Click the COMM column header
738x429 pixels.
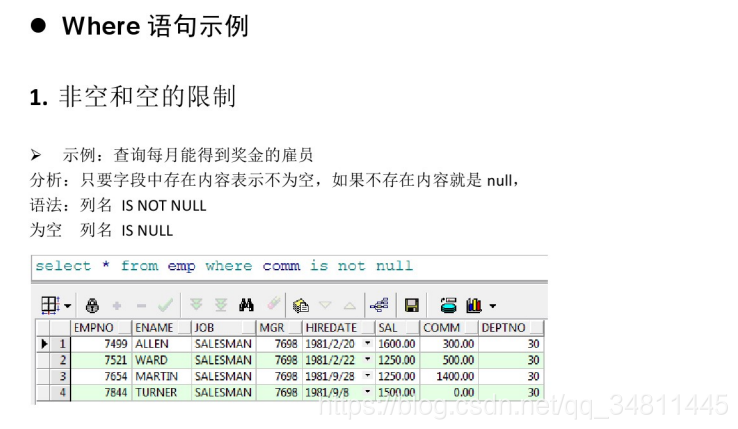click(449, 328)
